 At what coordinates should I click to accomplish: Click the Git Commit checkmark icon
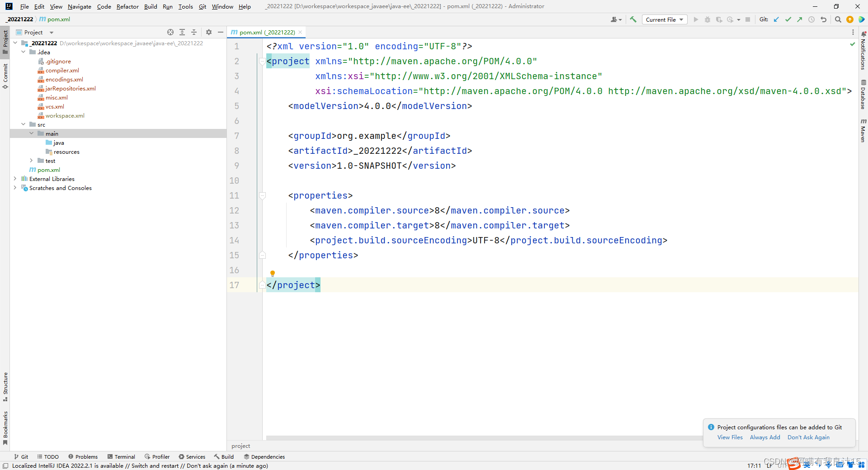pos(788,19)
